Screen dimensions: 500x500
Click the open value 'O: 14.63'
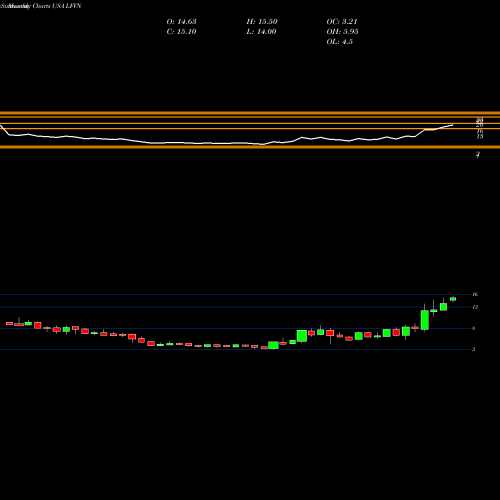pyautogui.click(x=181, y=22)
